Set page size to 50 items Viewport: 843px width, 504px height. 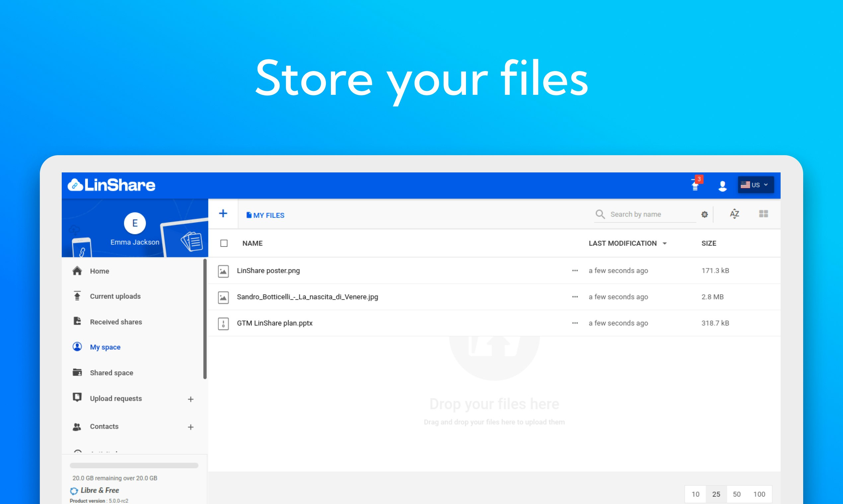pos(736,494)
